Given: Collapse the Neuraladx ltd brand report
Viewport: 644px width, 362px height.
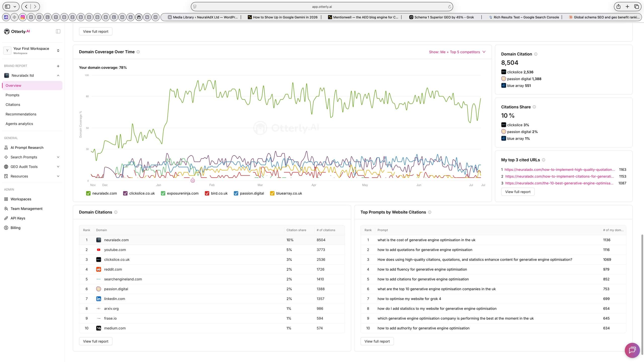Looking at the screenshot, I should pyautogui.click(x=58, y=75).
